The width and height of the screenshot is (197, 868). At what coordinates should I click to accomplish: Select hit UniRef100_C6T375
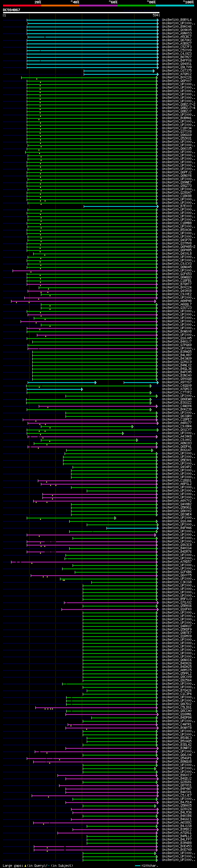coord(177,71)
